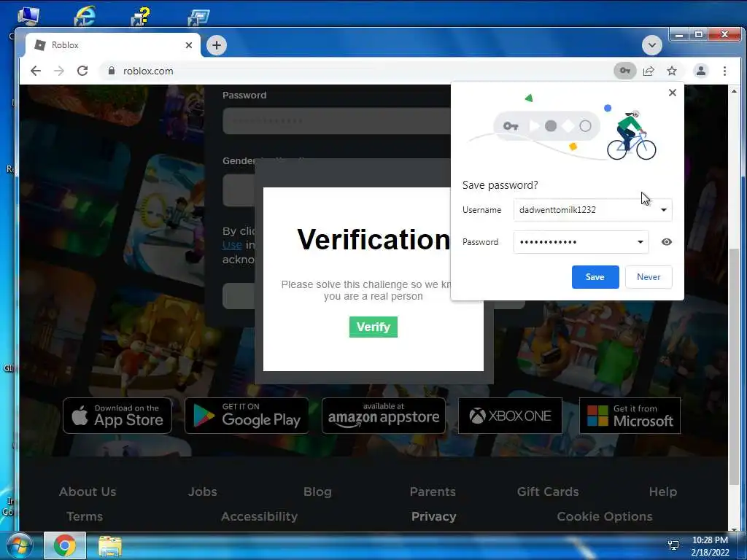This screenshot has height=560, width=747.
Task: Close the Roblox tab
Action: tap(189, 45)
